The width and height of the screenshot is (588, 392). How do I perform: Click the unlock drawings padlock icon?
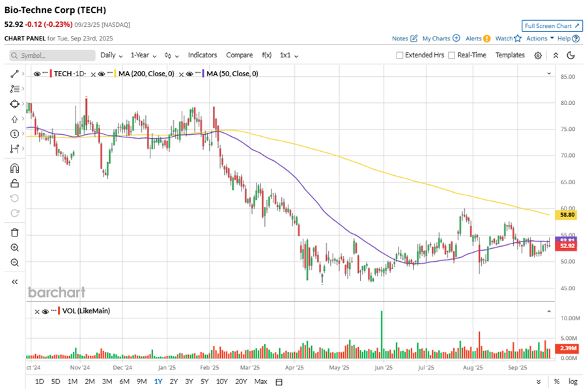point(14,184)
